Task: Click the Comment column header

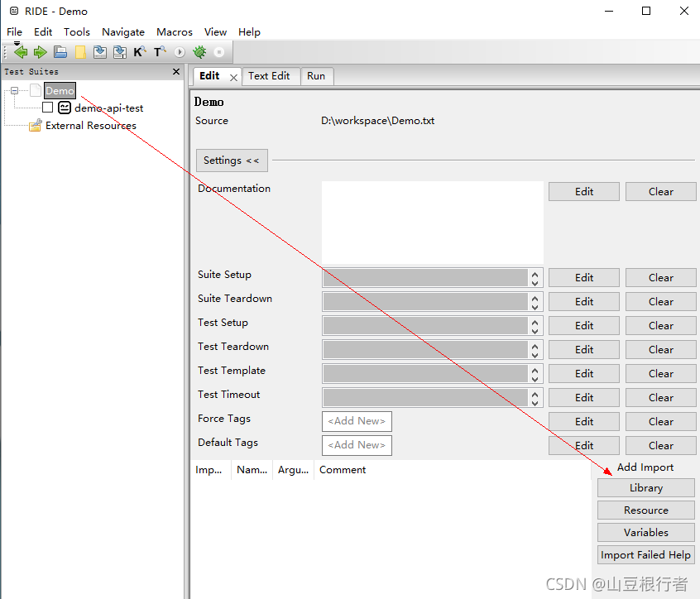Action: 343,470
